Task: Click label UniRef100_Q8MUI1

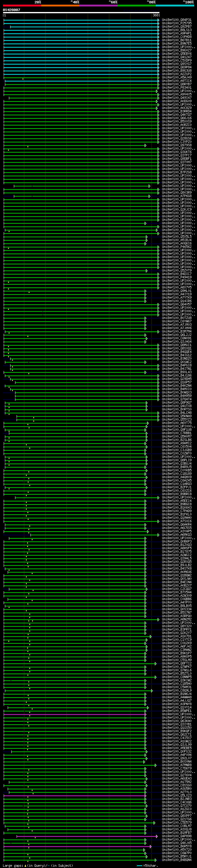Action: pyautogui.click(x=177, y=345)
